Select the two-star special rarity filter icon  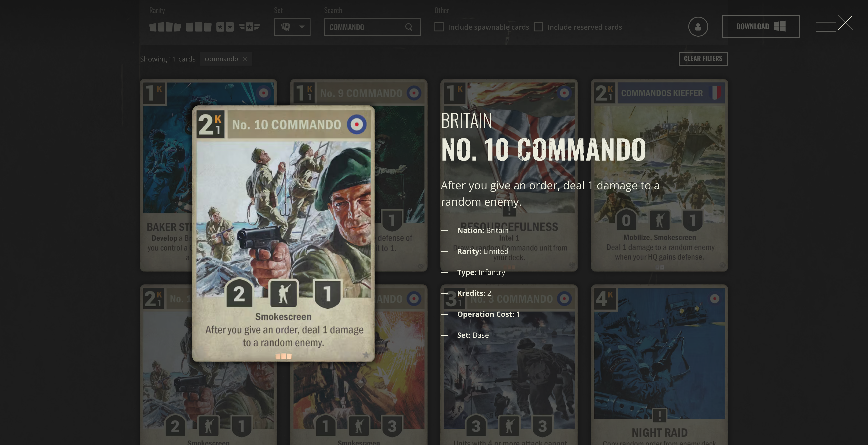(x=225, y=27)
